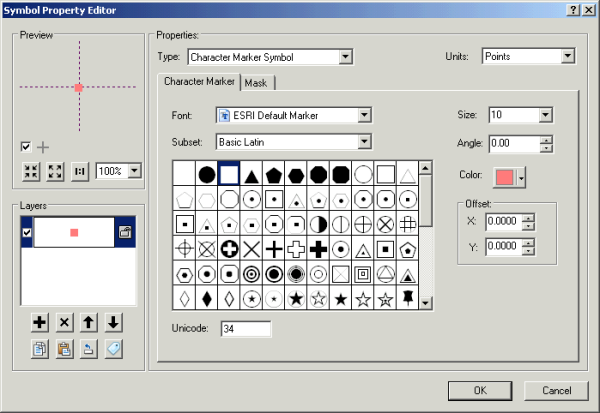Select the solid black diamond glyph

click(x=207, y=299)
